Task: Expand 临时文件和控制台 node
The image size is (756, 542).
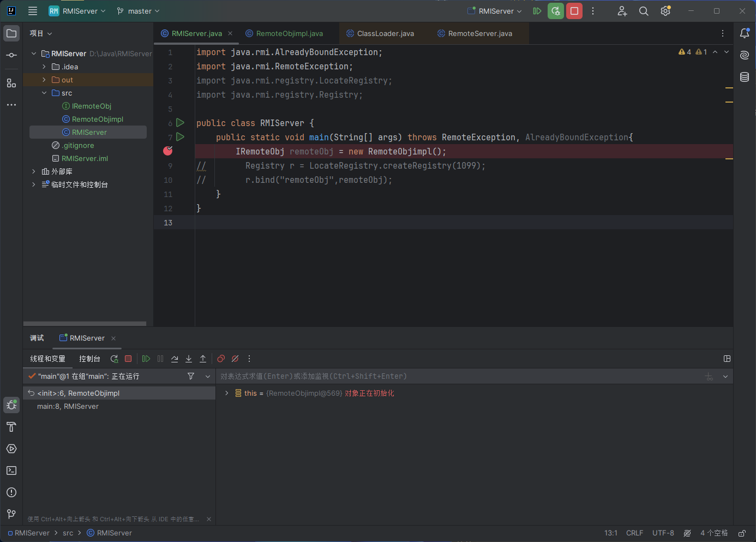Action: tap(34, 184)
